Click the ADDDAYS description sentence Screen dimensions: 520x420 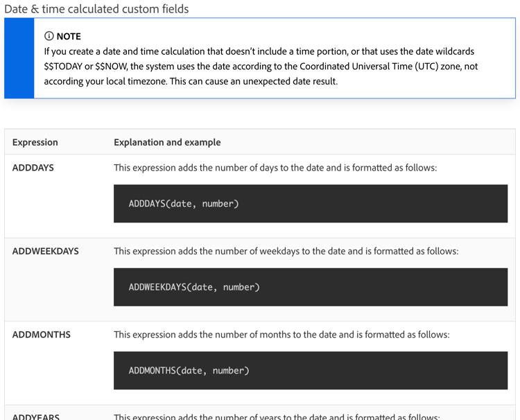[x=275, y=168]
